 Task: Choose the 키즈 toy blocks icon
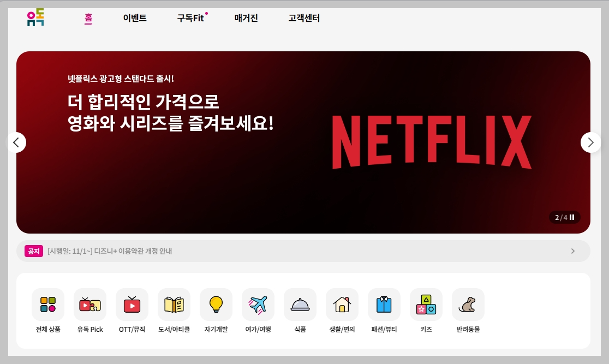coord(426,305)
